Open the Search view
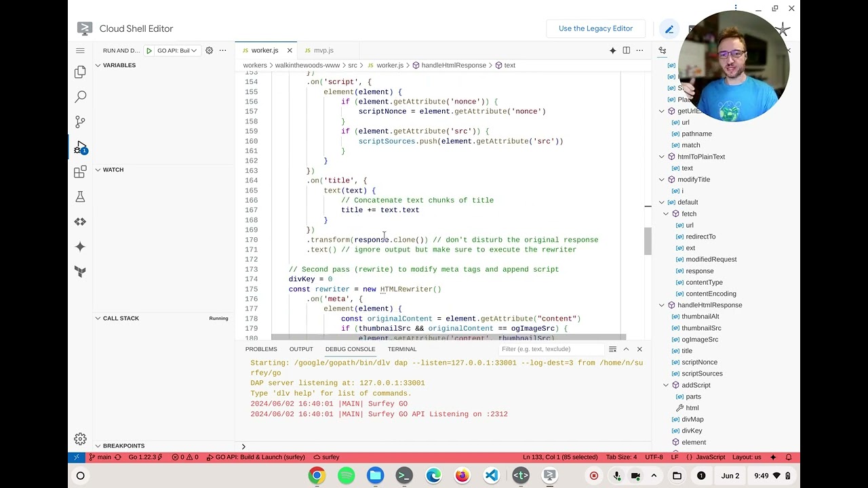 click(x=80, y=97)
